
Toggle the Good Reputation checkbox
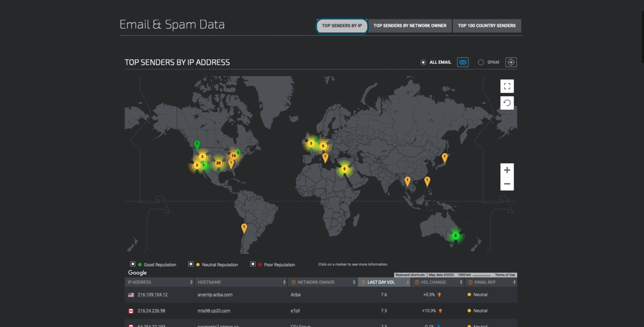pos(133,264)
